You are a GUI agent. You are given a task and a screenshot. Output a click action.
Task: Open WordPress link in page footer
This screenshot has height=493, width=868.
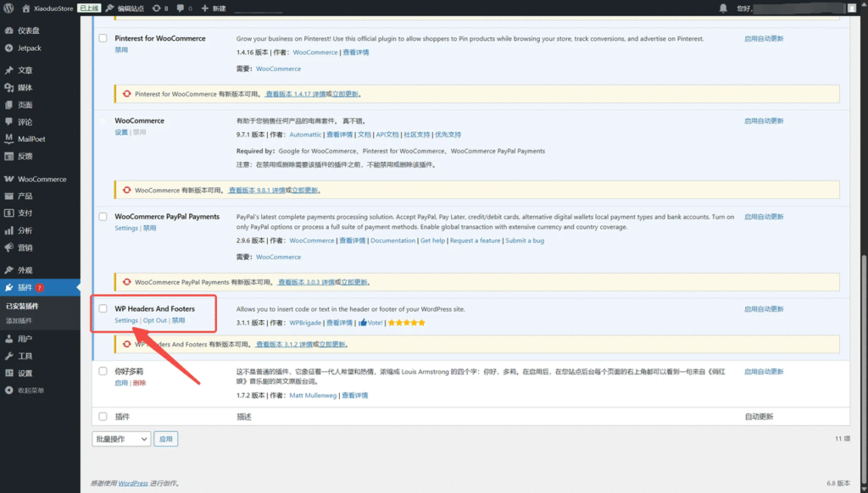click(x=133, y=483)
